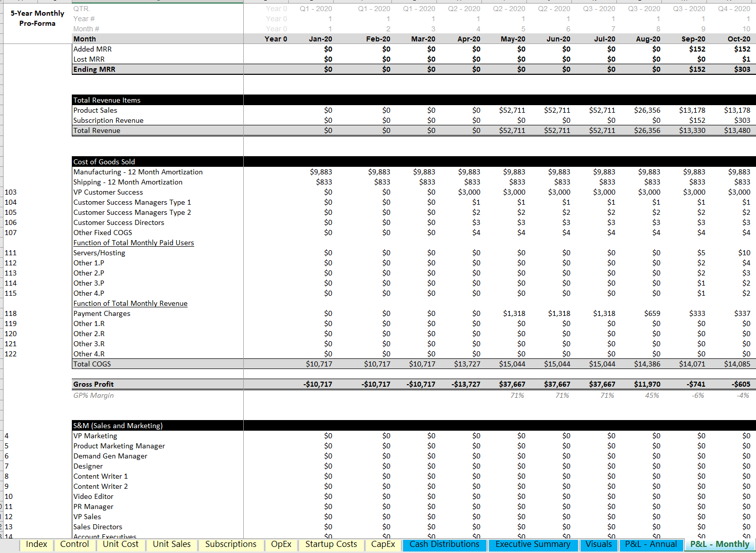Click the Year 0 month header cell
The image size is (756, 553).
pyautogui.click(x=276, y=39)
